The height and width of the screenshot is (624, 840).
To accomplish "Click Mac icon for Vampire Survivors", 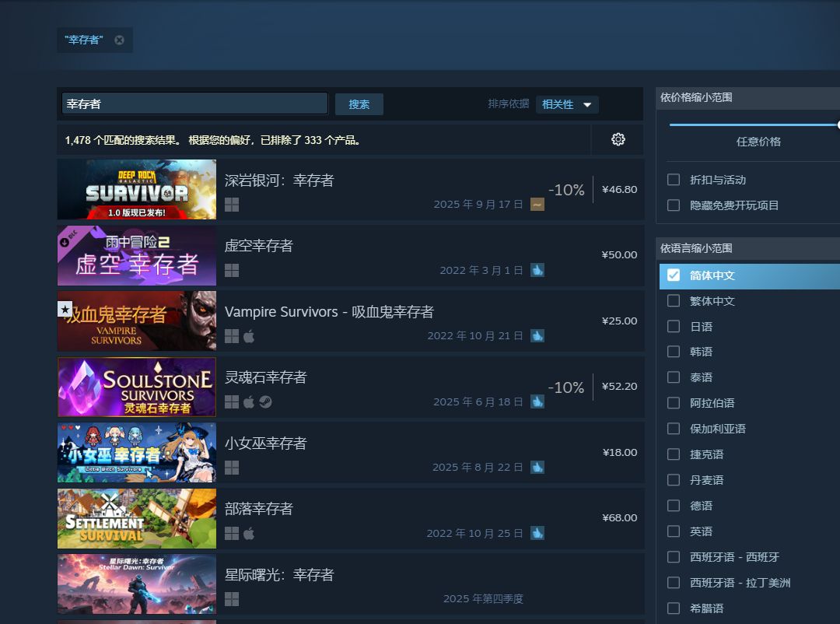I will pos(249,336).
